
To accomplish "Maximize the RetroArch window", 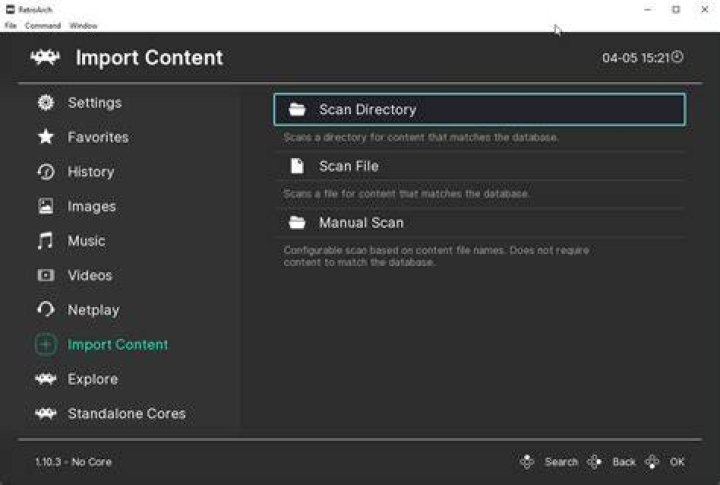I will (676, 9).
